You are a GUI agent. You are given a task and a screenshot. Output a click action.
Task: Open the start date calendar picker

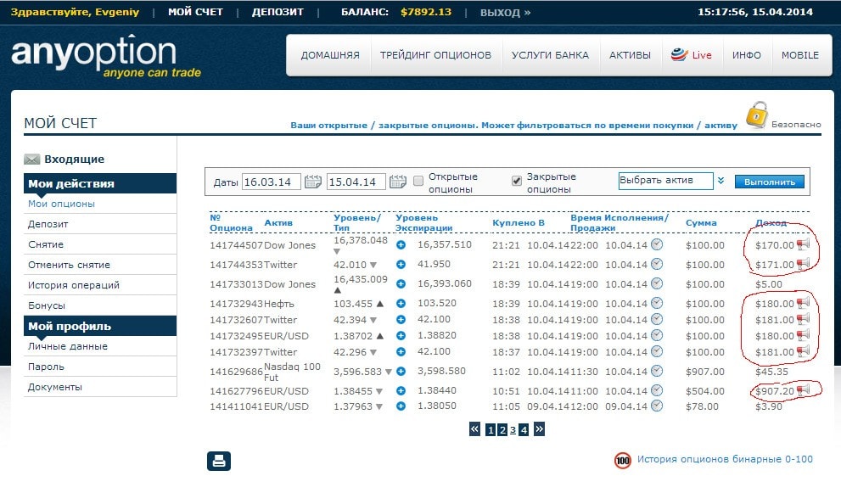pyautogui.click(x=313, y=182)
